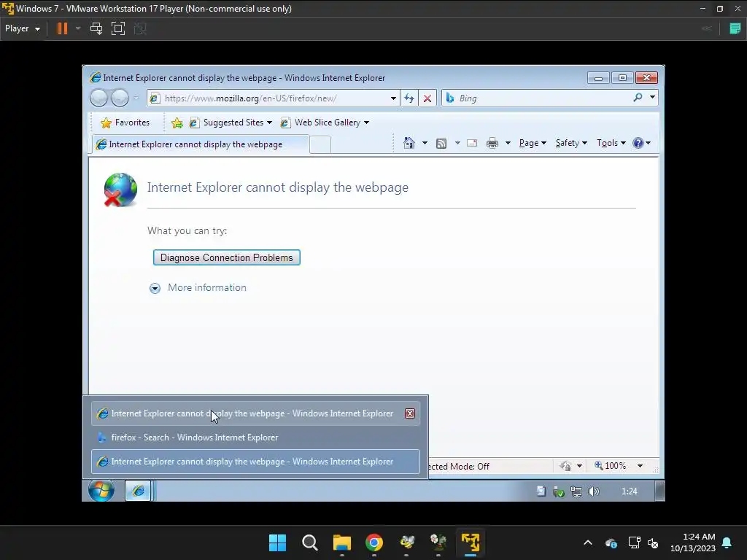Select the highlighted bottom IE window entry
The width and height of the screenshot is (747, 560).
(255, 462)
